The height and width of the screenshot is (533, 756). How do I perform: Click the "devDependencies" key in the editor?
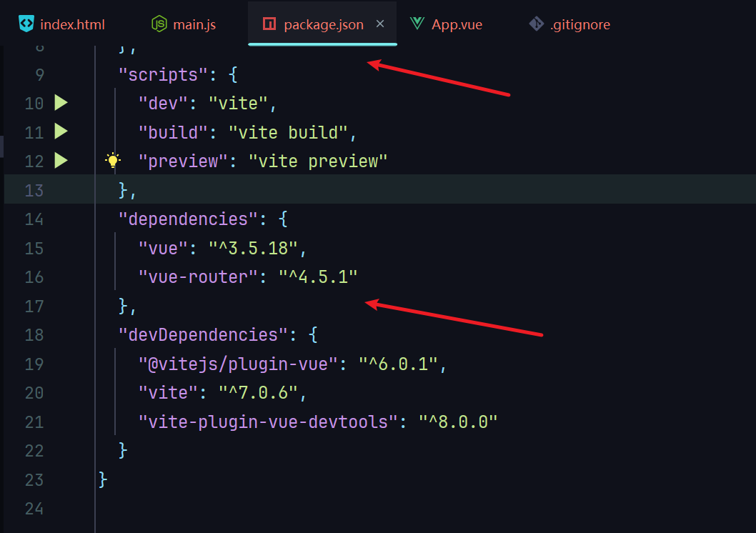(x=198, y=335)
